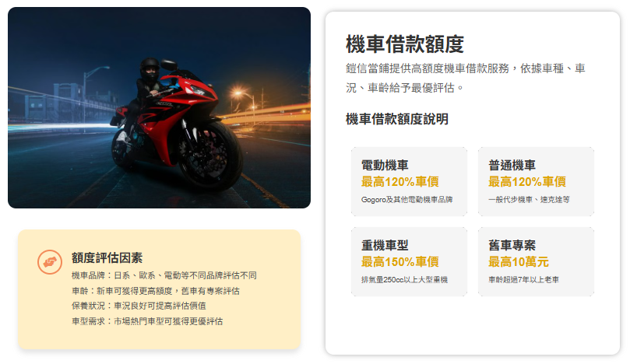Click the 鎧信當鋪 intro paragraph
The image size is (630, 364).
pyautogui.click(x=465, y=78)
